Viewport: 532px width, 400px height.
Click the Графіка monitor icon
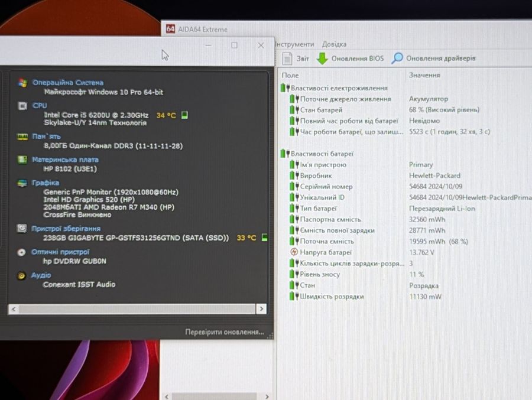22,183
